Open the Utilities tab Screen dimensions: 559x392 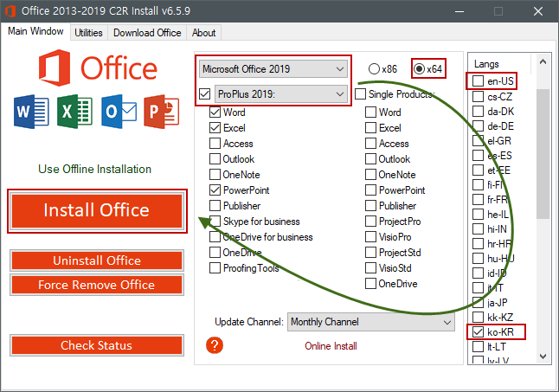[88, 33]
